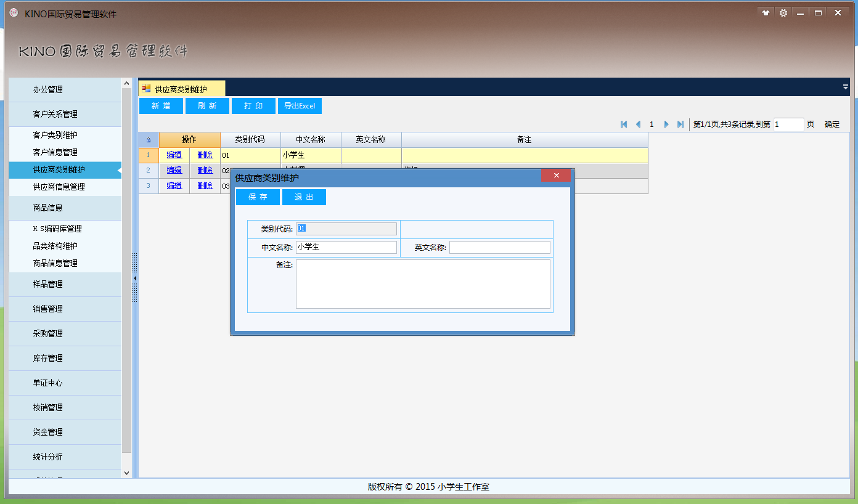Screen dimensions: 858x504
Task: Collapse the sidebar using splitter arrow
Action: 135,278
